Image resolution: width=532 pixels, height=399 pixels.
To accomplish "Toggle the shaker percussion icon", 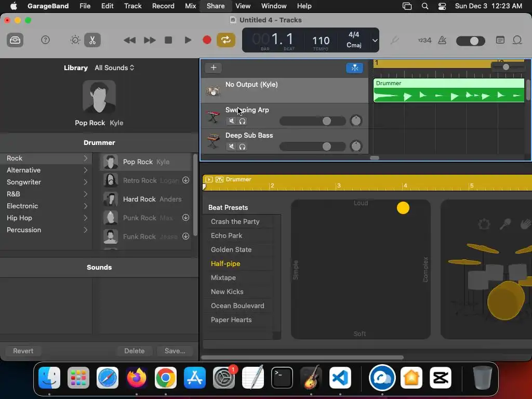I will (505, 224).
